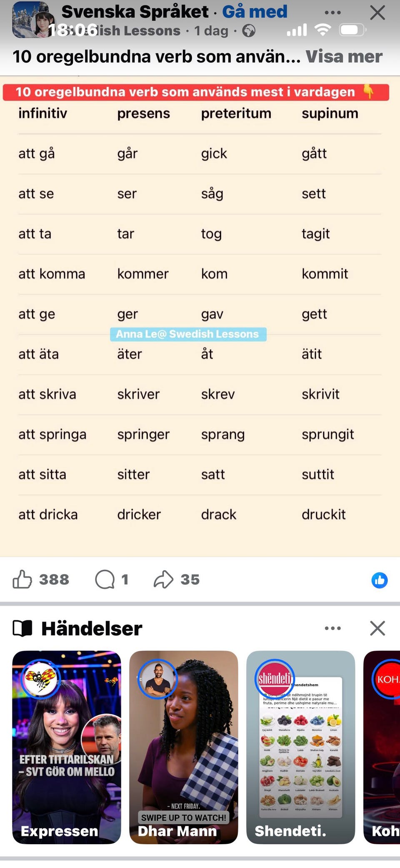Screen dimensions: 400x868
Task: Share the post via the share arrow icon
Action: tap(165, 579)
